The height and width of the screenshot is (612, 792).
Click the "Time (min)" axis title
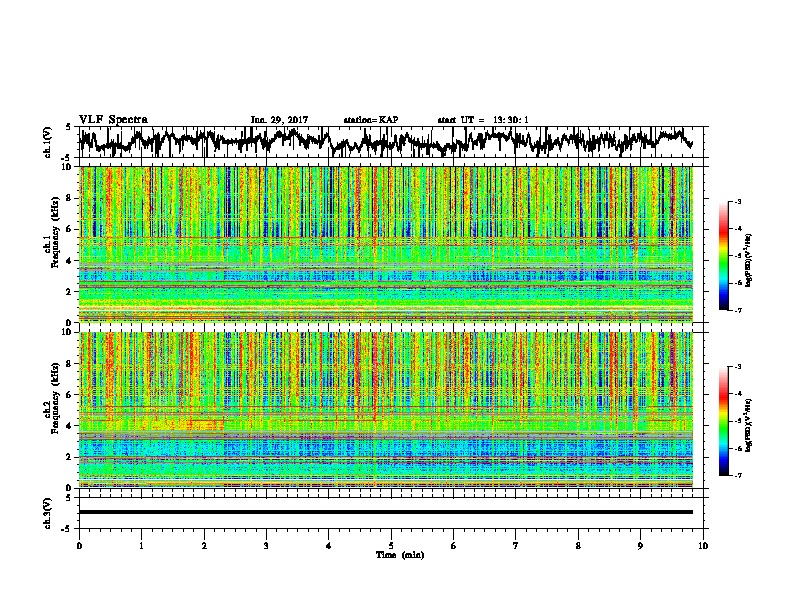tap(400, 555)
